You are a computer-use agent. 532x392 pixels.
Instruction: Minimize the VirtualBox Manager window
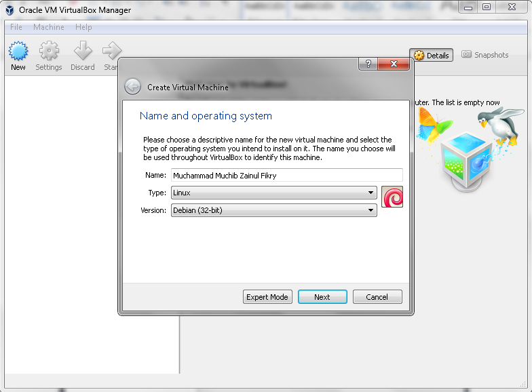click(468, 7)
